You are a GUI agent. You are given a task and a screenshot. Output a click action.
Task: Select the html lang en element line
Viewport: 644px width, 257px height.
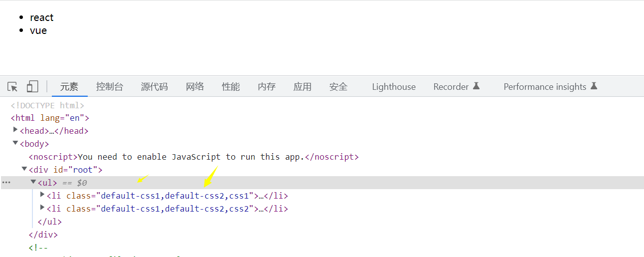click(50, 118)
